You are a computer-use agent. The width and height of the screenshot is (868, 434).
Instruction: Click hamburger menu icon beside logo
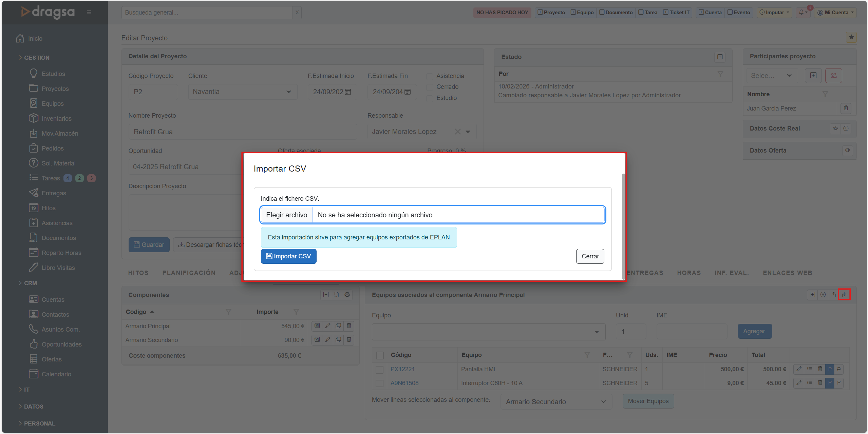pyautogui.click(x=89, y=13)
